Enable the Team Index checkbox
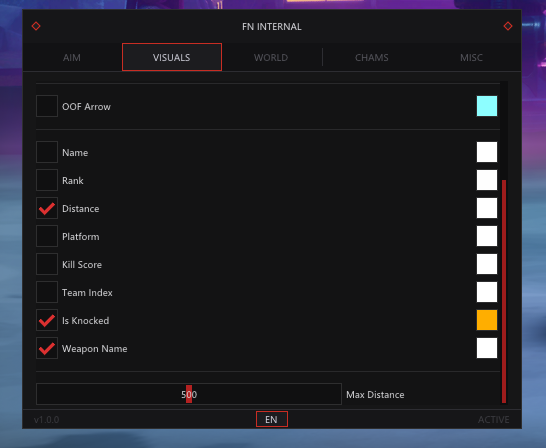Viewport: 546px width, 448px height. [47, 292]
